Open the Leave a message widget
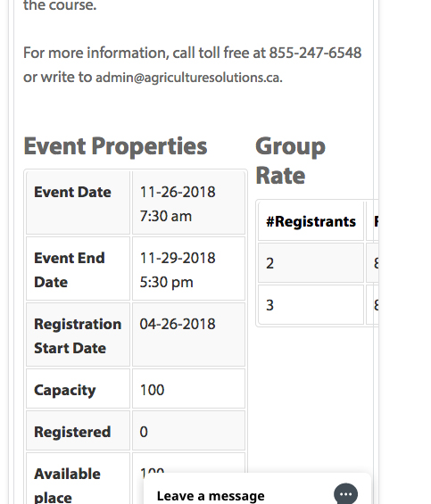This screenshot has width=431, height=504. coord(257,489)
